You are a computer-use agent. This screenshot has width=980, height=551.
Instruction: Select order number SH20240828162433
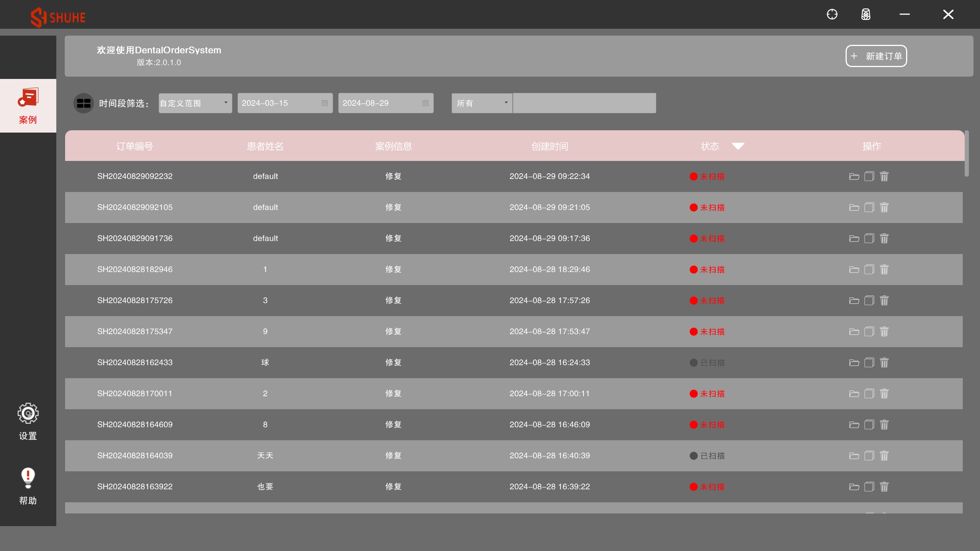click(x=135, y=362)
